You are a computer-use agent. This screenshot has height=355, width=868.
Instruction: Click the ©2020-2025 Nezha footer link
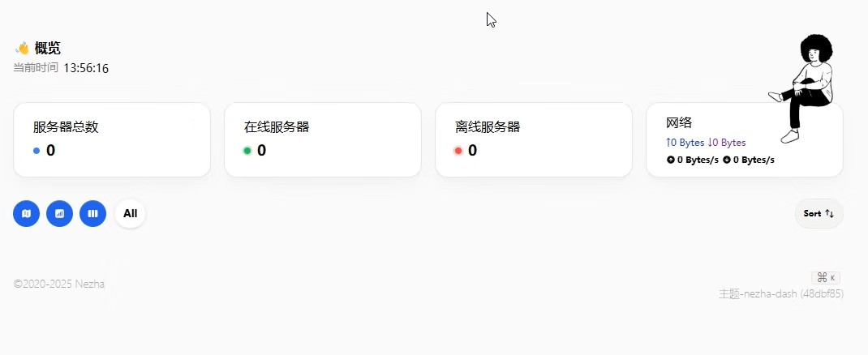[59, 284]
